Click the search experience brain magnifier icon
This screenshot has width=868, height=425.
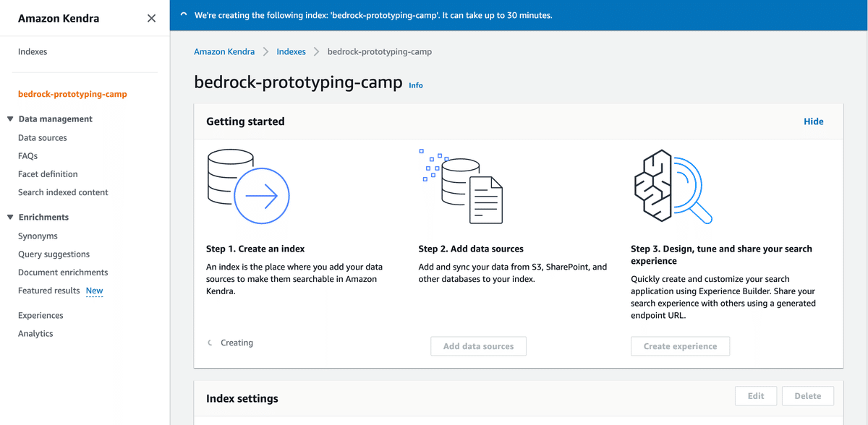click(x=672, y=186)
